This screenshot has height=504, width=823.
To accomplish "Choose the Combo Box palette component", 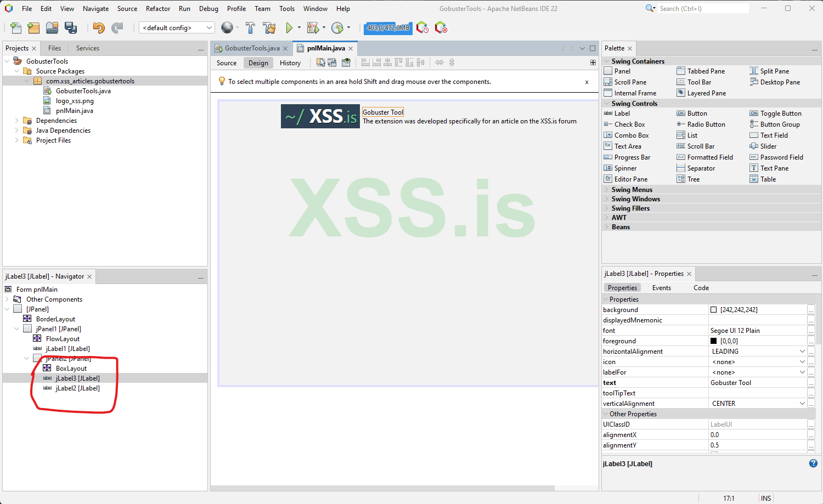I will point(626,135).
